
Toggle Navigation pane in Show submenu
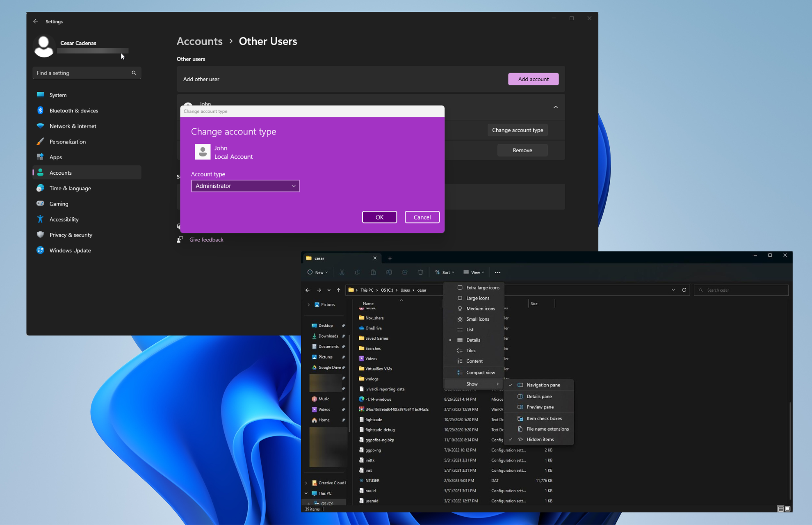click(539, 385)
